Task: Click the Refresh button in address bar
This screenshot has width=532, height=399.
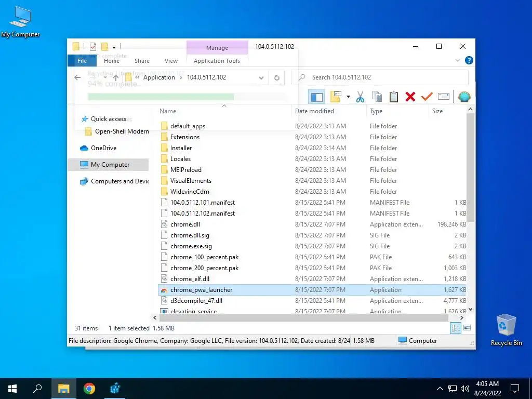Action: tap(276, 77)
